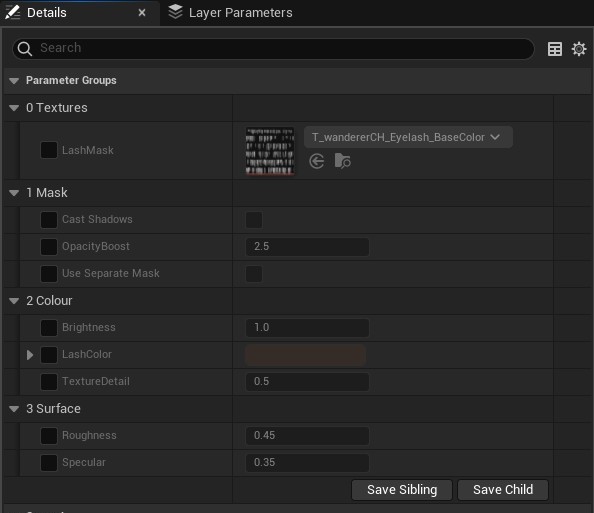Select the LashMask parameter label
Viewport: 594px width, 513px height.
point(88,150)
